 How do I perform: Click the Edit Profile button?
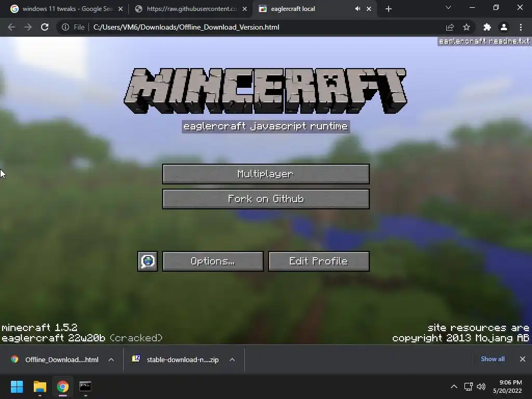point(318,261)
